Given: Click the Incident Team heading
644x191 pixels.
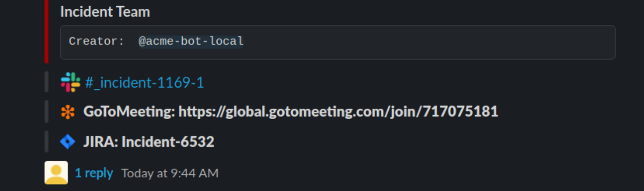Looking at the screenshot, I should point(105,12).
